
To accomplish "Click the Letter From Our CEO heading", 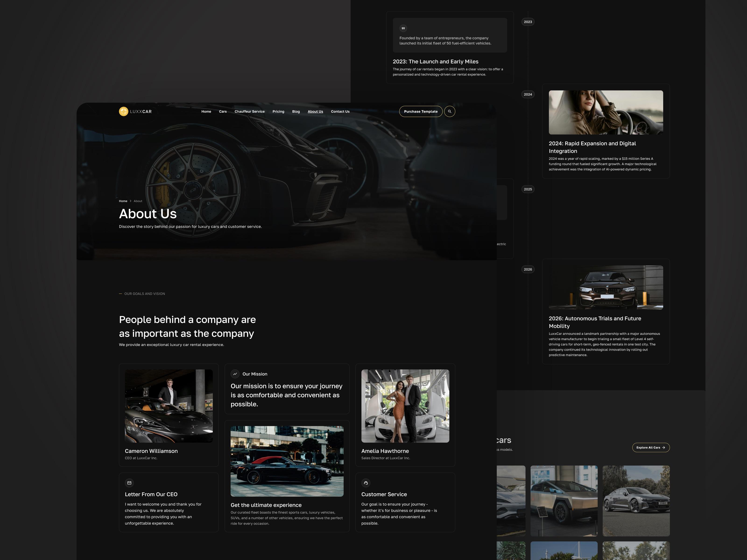I will pos(151,494).
